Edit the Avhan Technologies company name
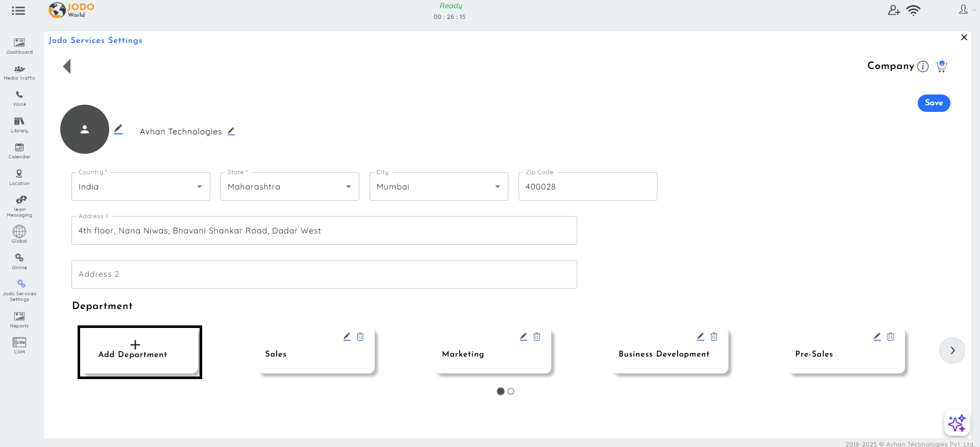Image resolution: width=980 pixels, height=447 pixels. [x=231, y=131]
